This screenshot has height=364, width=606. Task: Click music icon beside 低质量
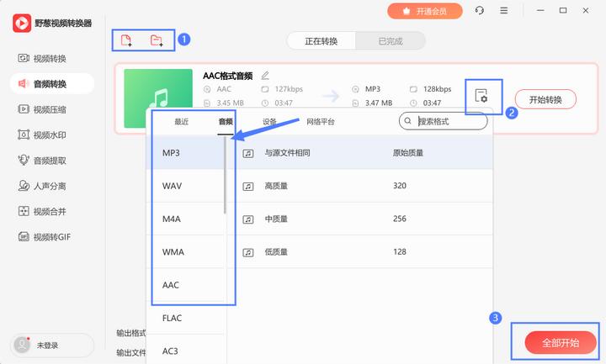(247, 252)
